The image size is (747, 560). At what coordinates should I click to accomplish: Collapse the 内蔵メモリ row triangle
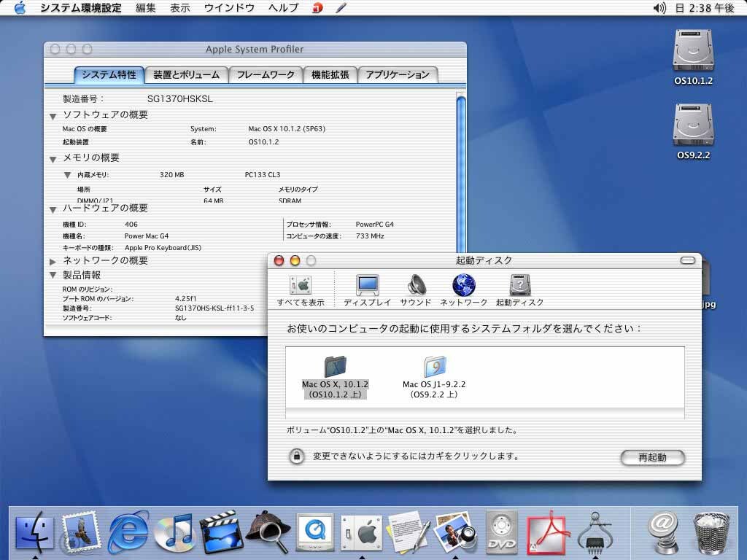pos(67,175)
